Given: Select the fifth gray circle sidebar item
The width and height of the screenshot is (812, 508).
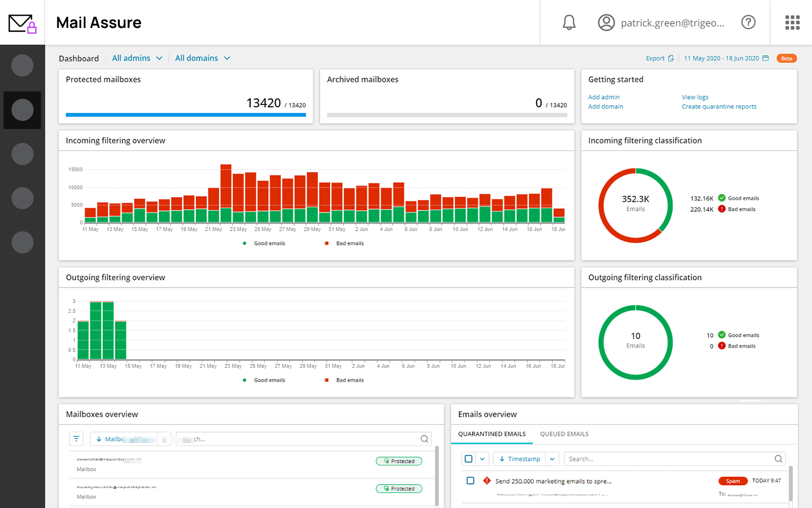Looking at the screenshot, I should point(22,242).
